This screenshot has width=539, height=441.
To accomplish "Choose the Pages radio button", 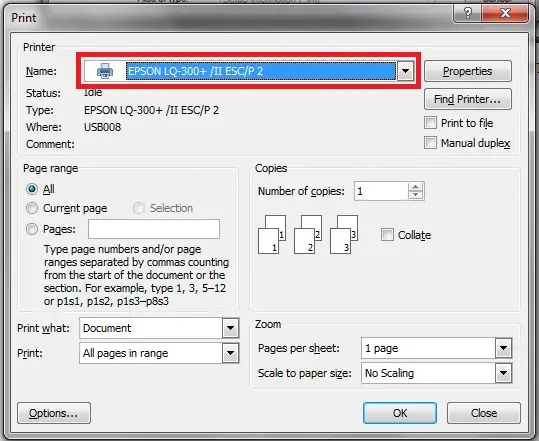I will pyautogui.click(x=32, y=229).
